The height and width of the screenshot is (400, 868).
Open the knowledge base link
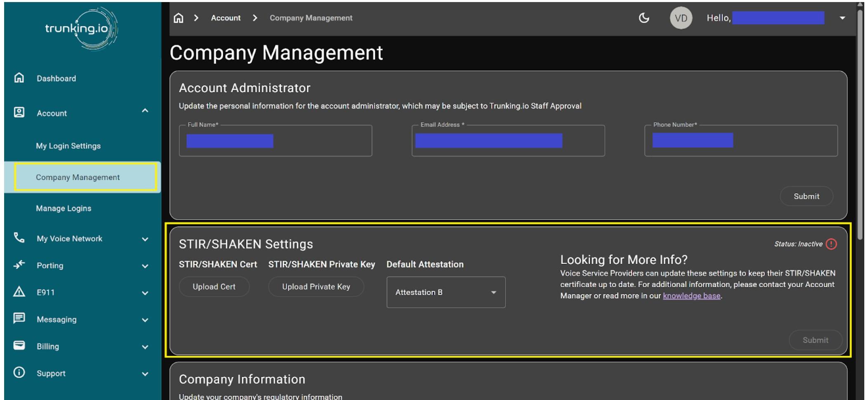pyautogui.click(x=692, y=296)
